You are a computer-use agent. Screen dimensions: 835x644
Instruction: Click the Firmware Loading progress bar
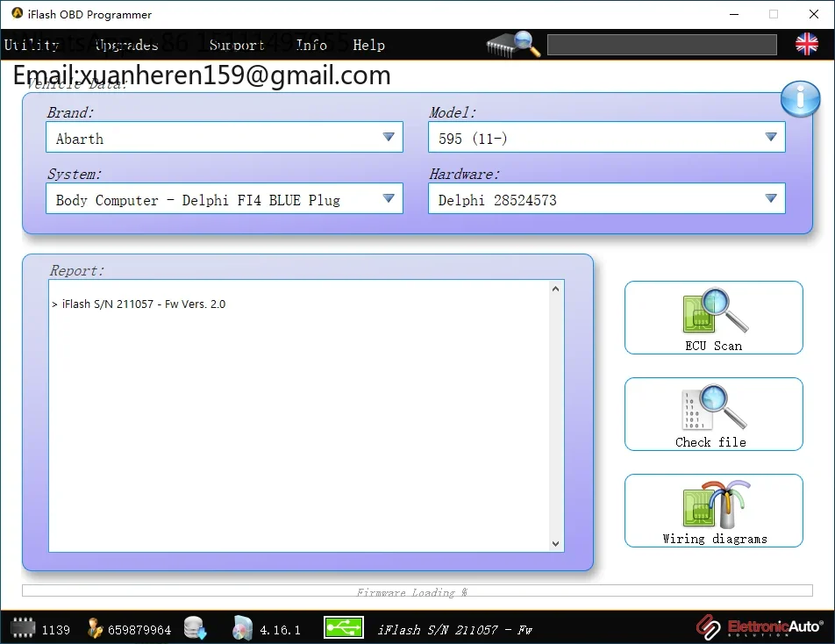coord(417,590)
